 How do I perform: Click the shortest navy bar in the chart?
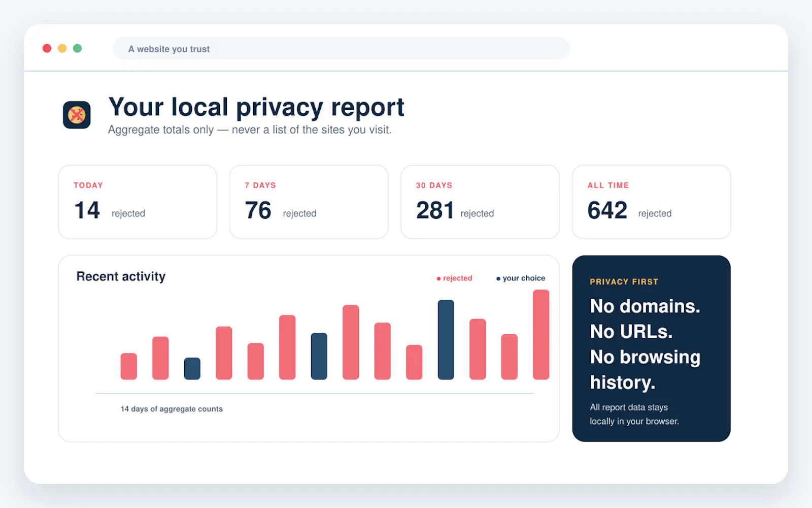pyautogui.click(x=192, y=369)
